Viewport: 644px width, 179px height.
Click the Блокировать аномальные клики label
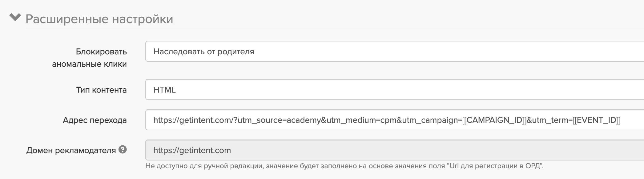(x=89, y=58)
